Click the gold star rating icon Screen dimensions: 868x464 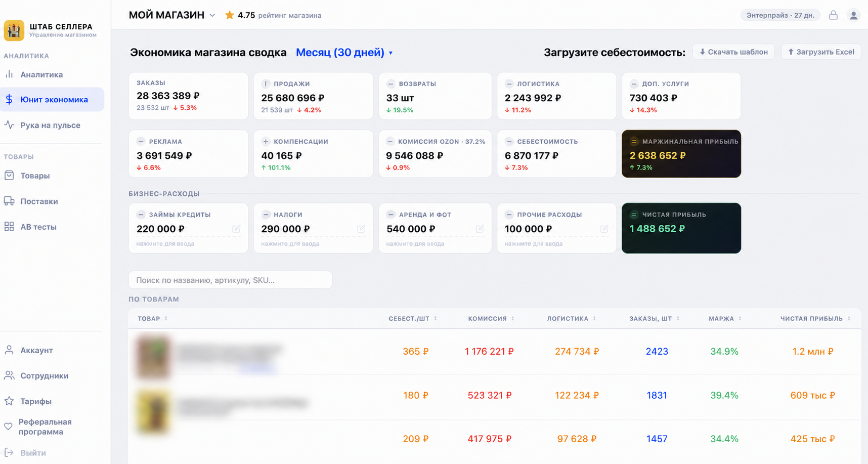tap(230, 15)
